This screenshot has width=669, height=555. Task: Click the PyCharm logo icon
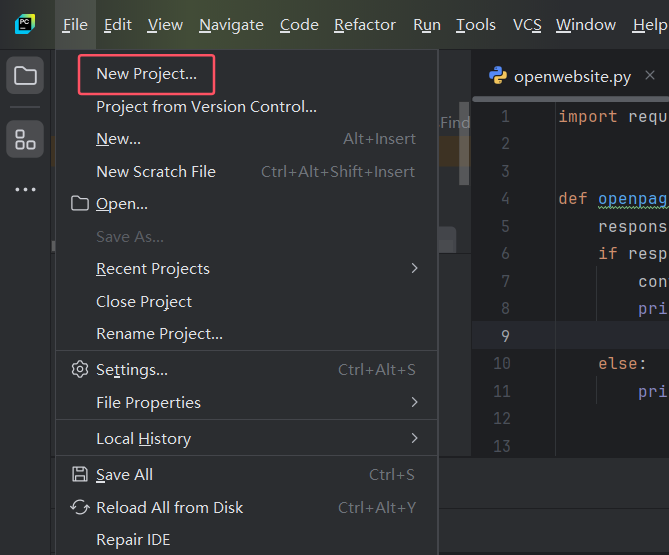tap(25, 24)
